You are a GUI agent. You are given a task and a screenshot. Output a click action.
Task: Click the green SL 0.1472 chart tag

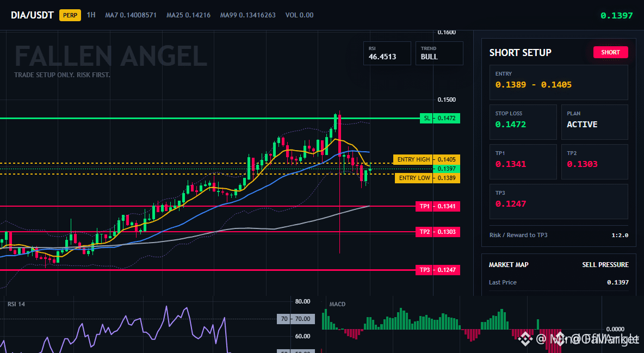pos(440,119)
